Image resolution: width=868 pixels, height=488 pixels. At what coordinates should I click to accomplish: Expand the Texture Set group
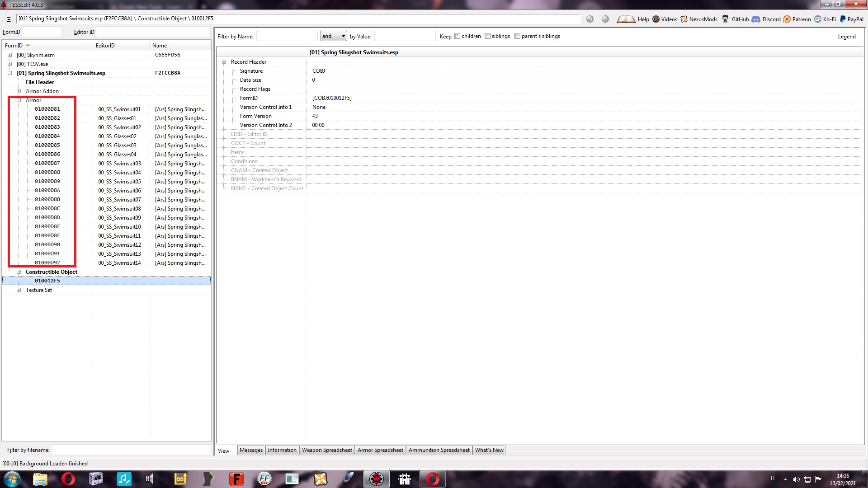point(19,290)
